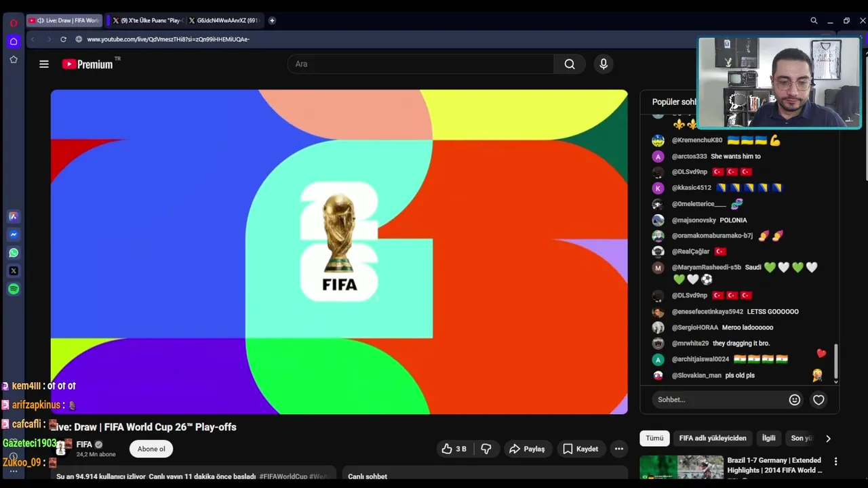
Task: Start voice search with microphone icon
Action: click(x=604, y=64)
